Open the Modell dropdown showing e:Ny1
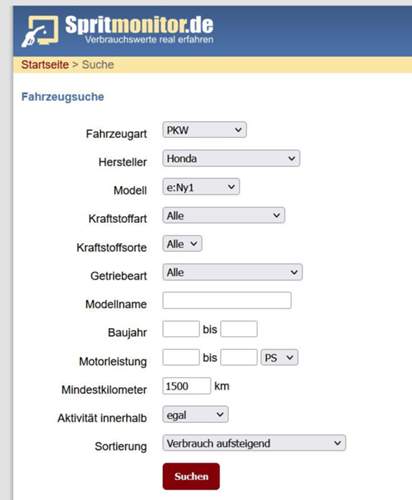This screenshot has width=412, height=500. coord(201,187)
